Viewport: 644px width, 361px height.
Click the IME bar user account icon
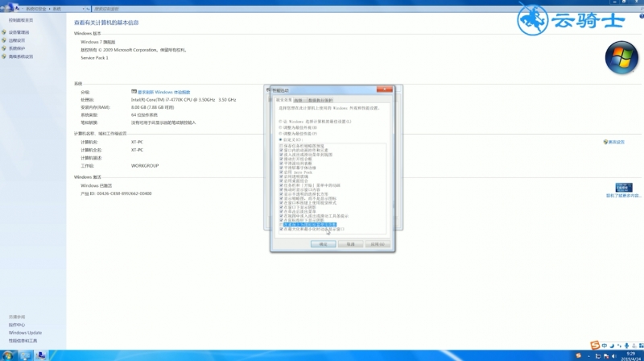click(634, 346)
